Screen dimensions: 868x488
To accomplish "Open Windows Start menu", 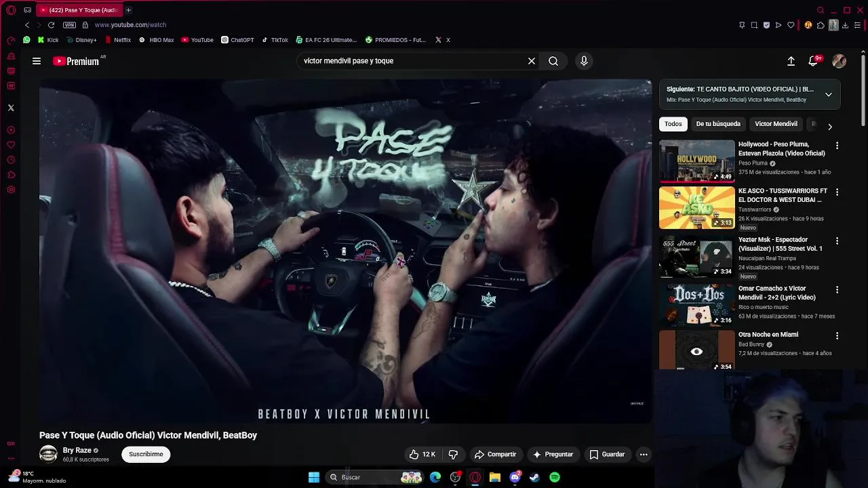I will [x=314, y=477].
